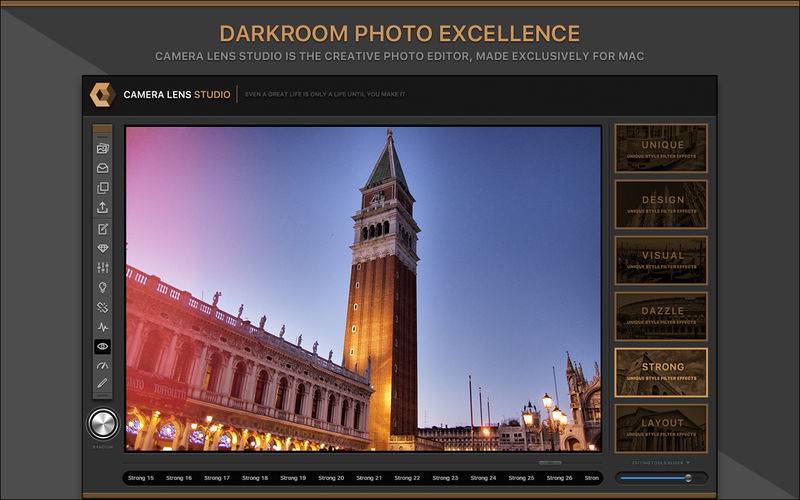Open the edit pencil-square icon
This screenshot has height=500, width=800.
pos(103,229)
